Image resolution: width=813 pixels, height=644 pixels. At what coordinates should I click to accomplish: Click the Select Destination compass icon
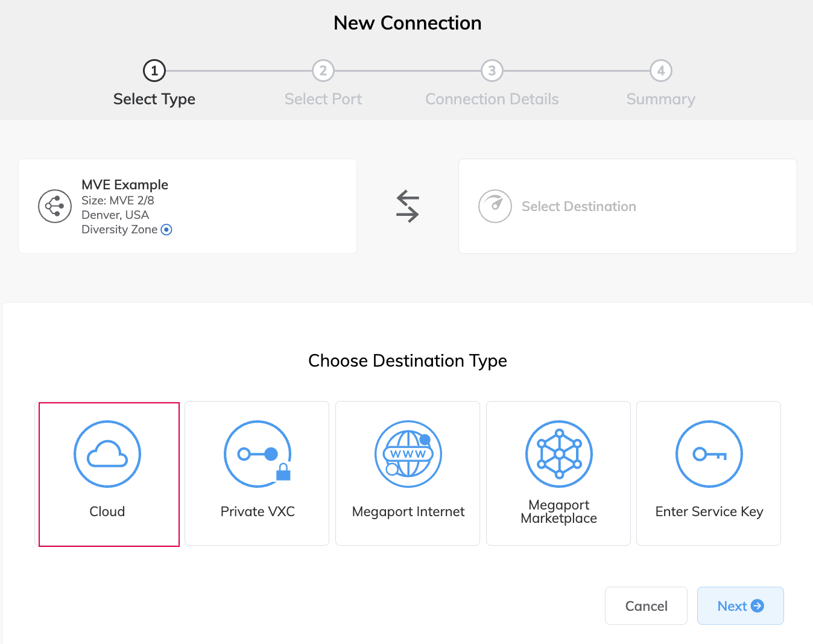click(495, 206)
